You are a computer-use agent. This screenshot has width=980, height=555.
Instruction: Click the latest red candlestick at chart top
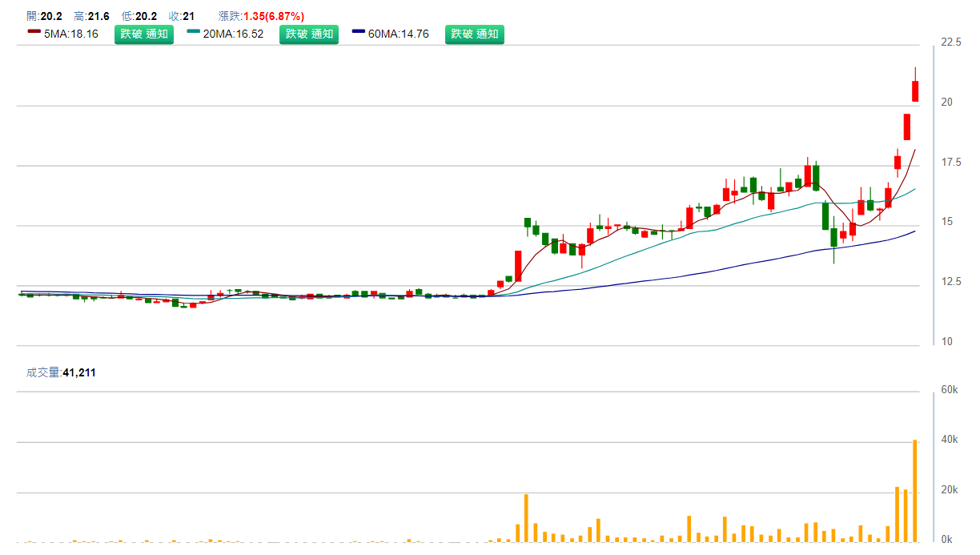(915, 90)
